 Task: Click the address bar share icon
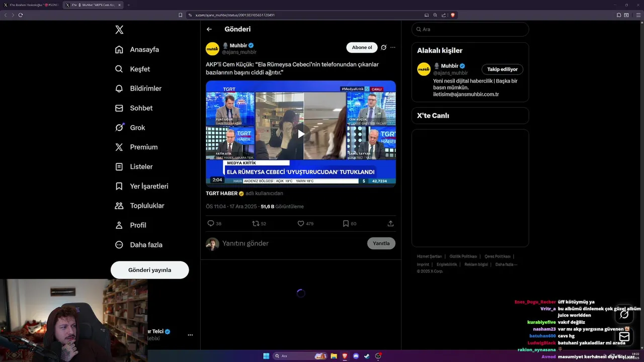443,15
